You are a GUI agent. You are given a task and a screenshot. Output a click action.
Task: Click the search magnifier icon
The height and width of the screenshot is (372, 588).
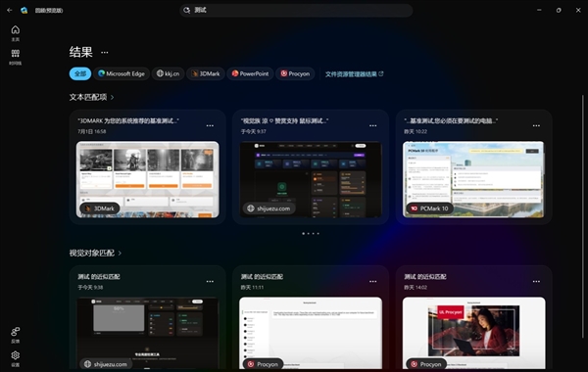point(187,10)
